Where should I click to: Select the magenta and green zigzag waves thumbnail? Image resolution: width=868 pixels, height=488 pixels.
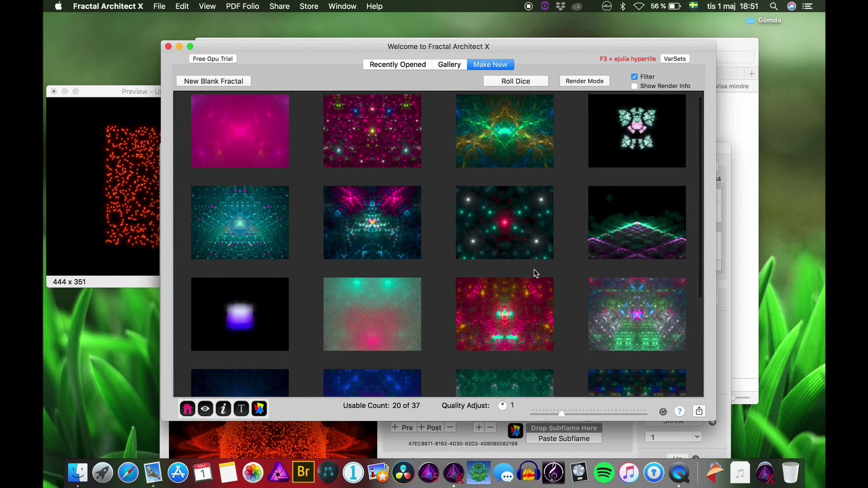tap(637, 222)
